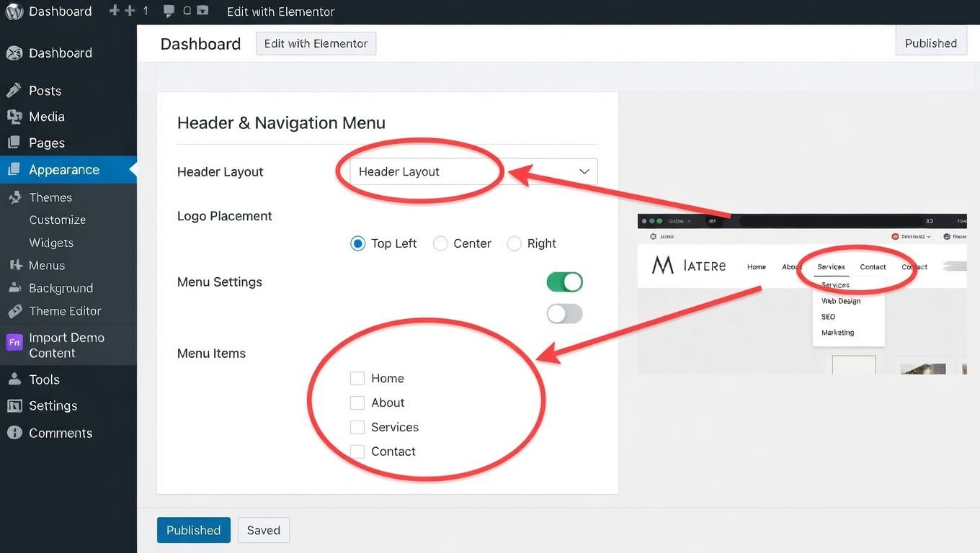Click the "Header & Navigation Menu" heading

point(281,123)
